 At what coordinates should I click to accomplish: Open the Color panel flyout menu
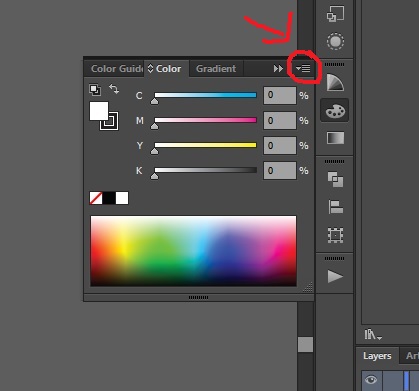pos(303,69)
